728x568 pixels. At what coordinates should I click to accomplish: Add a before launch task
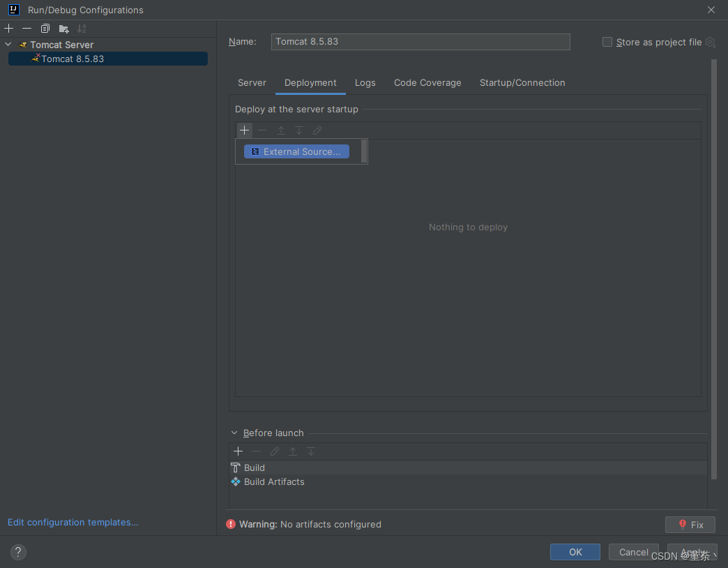click(238, 451)
